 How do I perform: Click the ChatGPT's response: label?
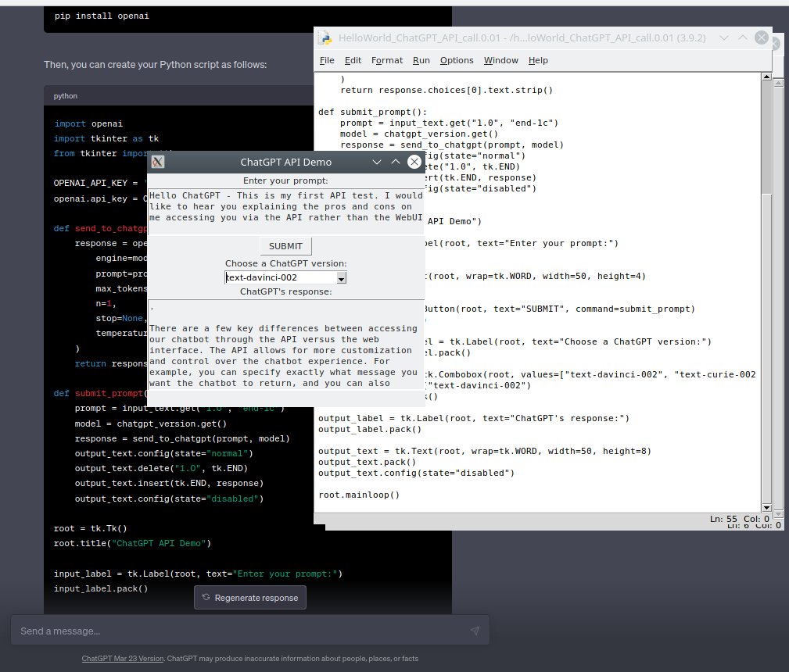coord(286,291)
